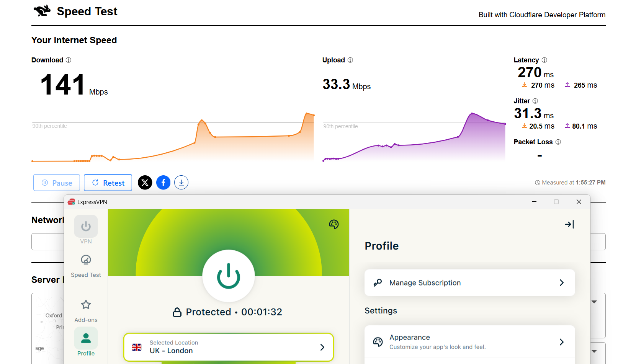Image resolution: width=636 pixels, height=364 pixels.
Task: Toggle VPN connection with large power button
Action: [229, 276]
